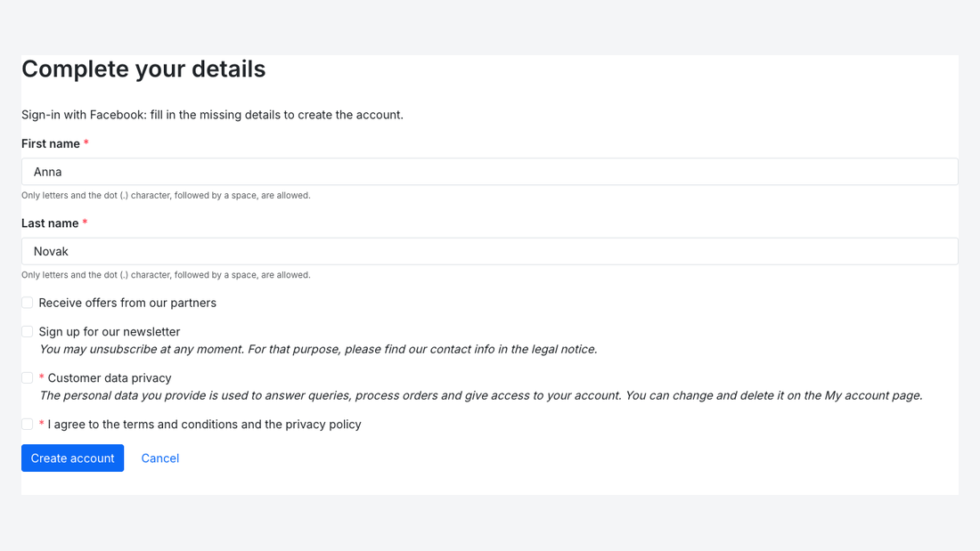The height and width of the screenshot is (551, 980).
Task: Click the hint text below First name field
Action: [166, 196]
